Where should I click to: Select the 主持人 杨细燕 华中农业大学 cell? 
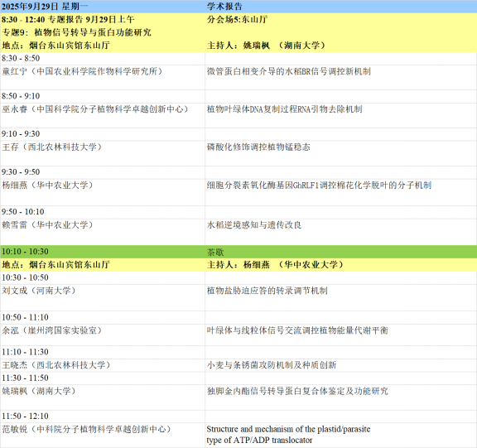(x=340, y=265)
